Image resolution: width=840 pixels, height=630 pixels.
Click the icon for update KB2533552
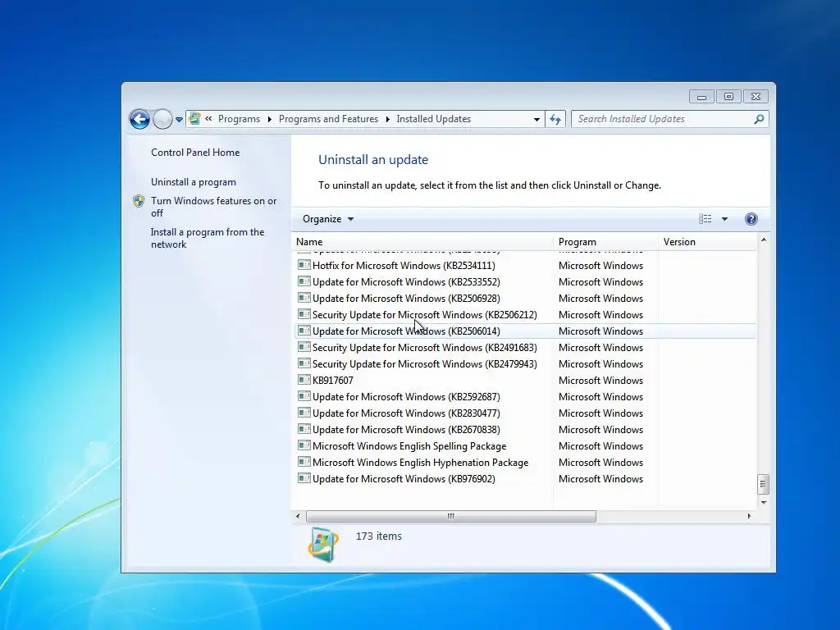point(304,281)
